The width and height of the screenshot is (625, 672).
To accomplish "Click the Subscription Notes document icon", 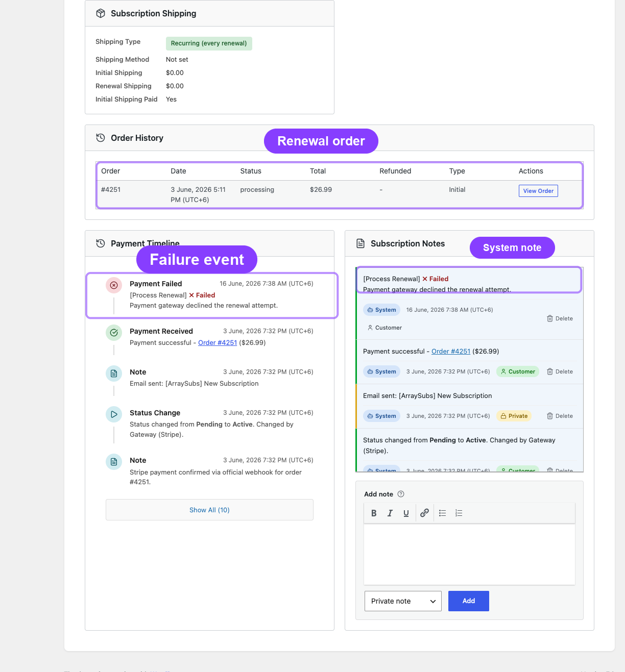I will click(360, 243).
